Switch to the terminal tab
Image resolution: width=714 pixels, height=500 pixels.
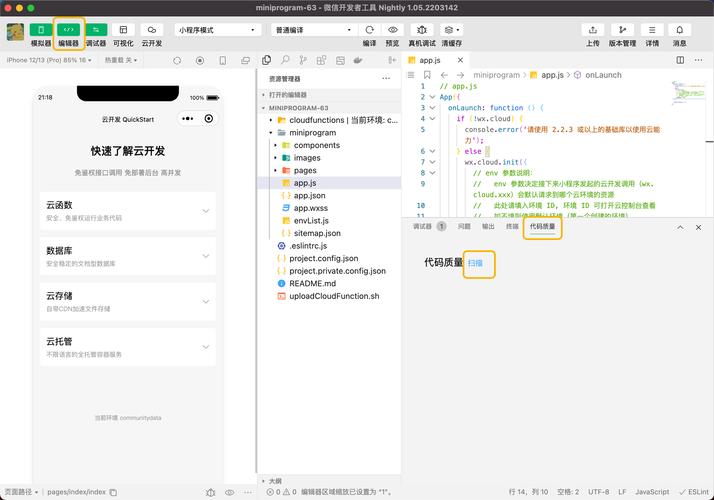click(512, 226)
